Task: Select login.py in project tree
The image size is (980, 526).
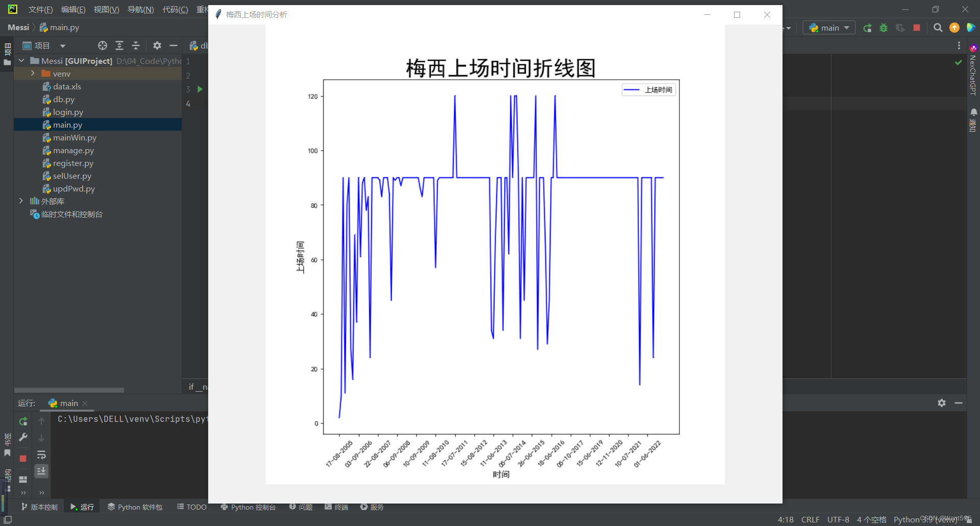Action: (68, 112)
